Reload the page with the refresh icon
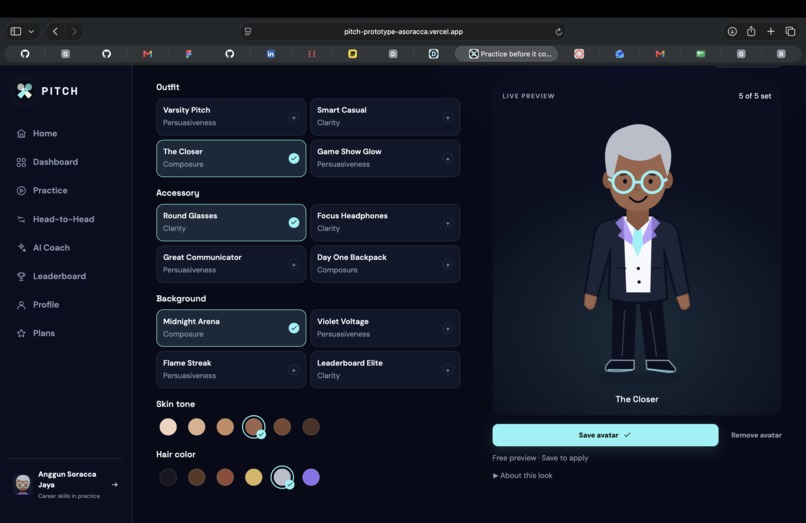The image size is (806, 523). tap(558, 31)
